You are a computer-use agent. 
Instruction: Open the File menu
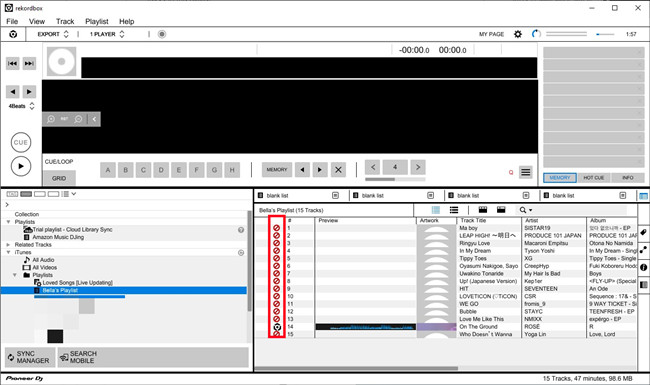tap(12, 22)
